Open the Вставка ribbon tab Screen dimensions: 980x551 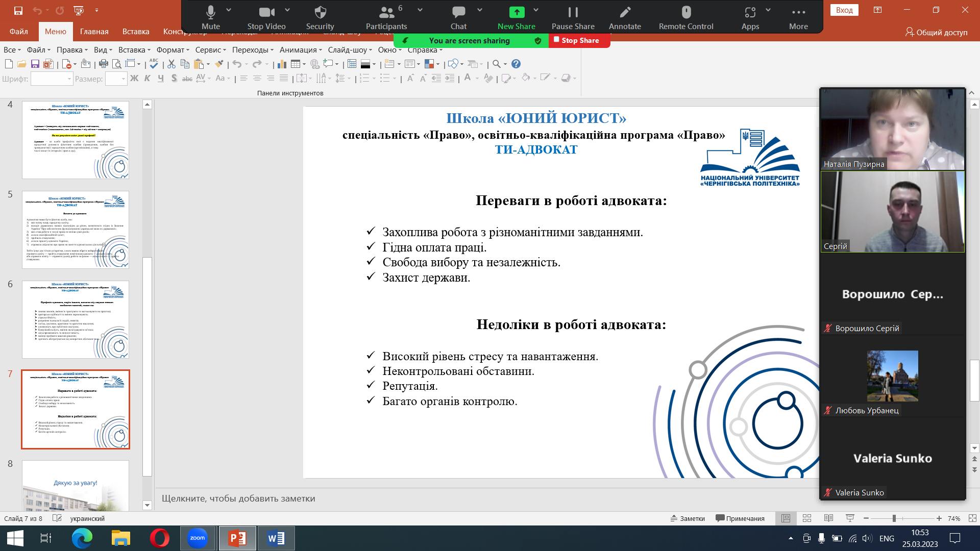click(x=136, y=32)
